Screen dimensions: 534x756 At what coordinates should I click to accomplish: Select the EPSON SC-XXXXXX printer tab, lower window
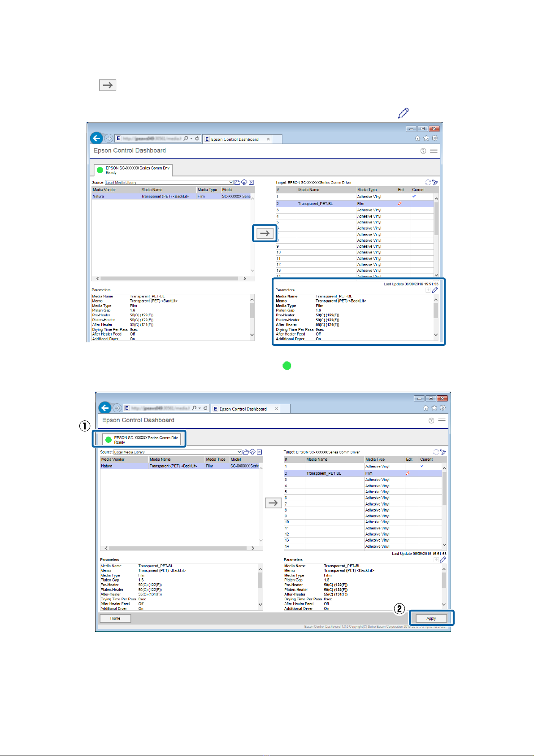click(142, 440)
